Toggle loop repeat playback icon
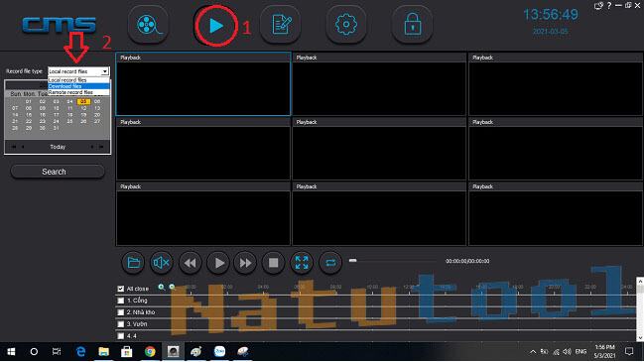Viewport: 644px width, 362px height. click(x=330, y=262)
